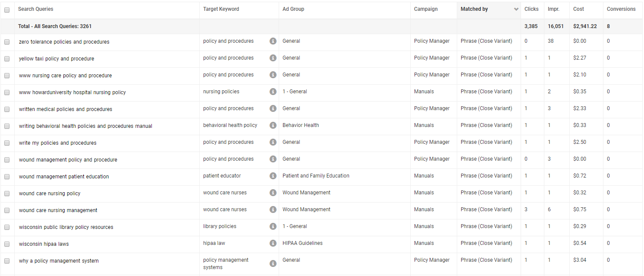Sort by the Search Queries column header

pos(36,9)
